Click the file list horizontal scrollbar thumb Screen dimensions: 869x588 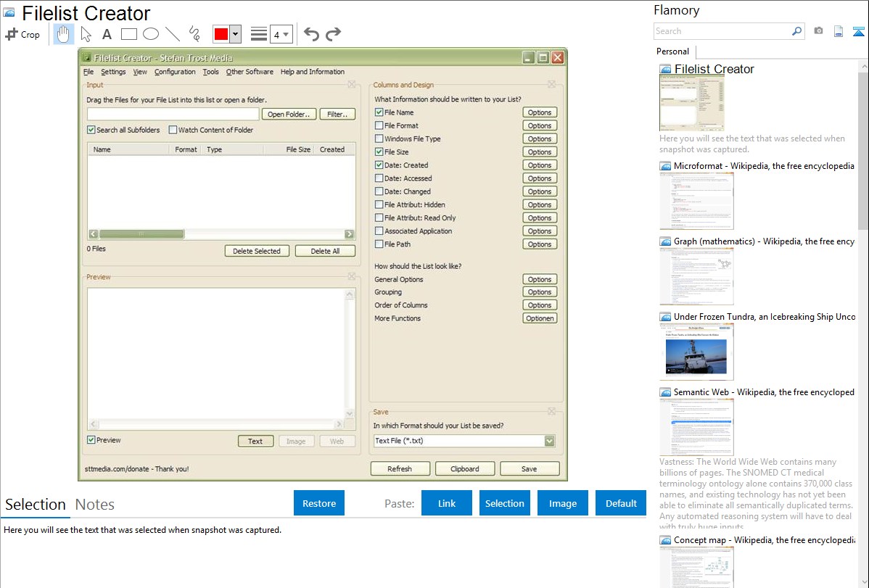141,234
